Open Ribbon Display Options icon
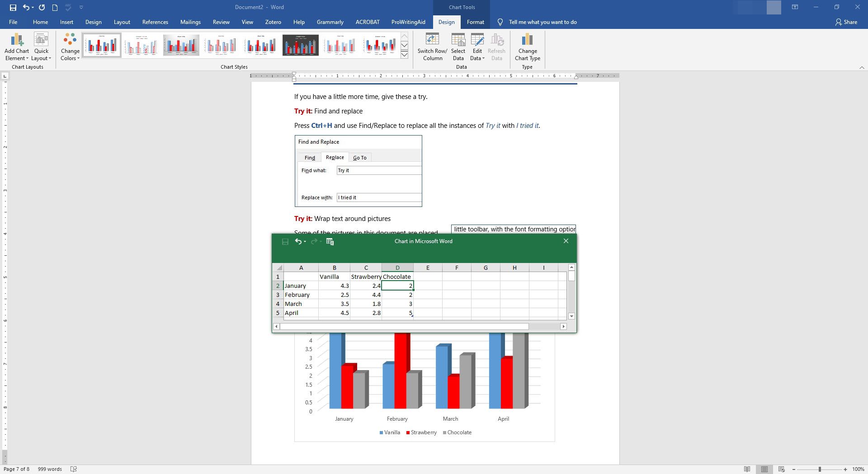 [x=795, y=7]
